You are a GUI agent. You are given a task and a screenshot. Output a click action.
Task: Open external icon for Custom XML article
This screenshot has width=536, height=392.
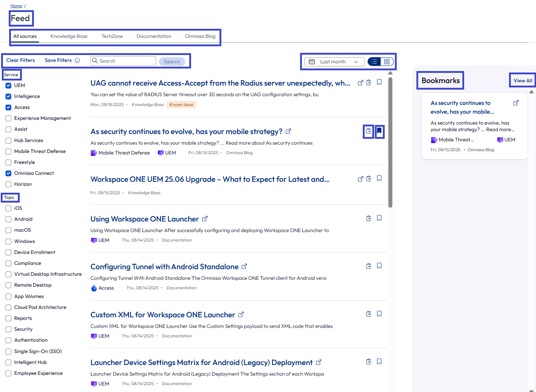click(241, 314)
